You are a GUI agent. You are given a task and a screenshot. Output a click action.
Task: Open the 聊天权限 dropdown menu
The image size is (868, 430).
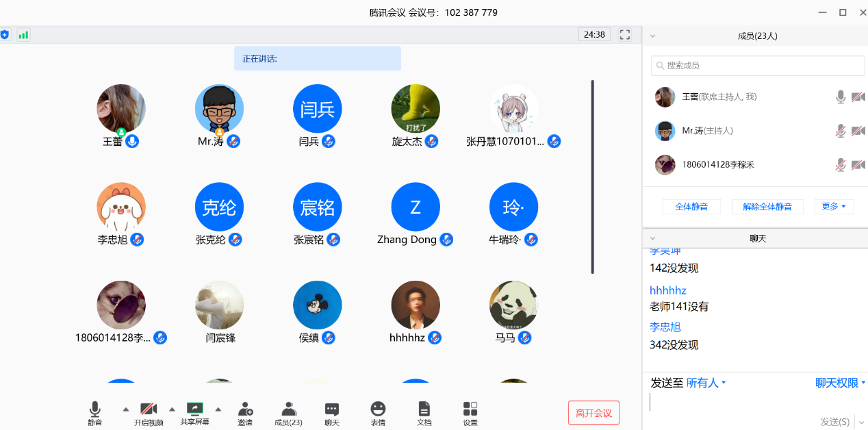(x=840, y=383)
